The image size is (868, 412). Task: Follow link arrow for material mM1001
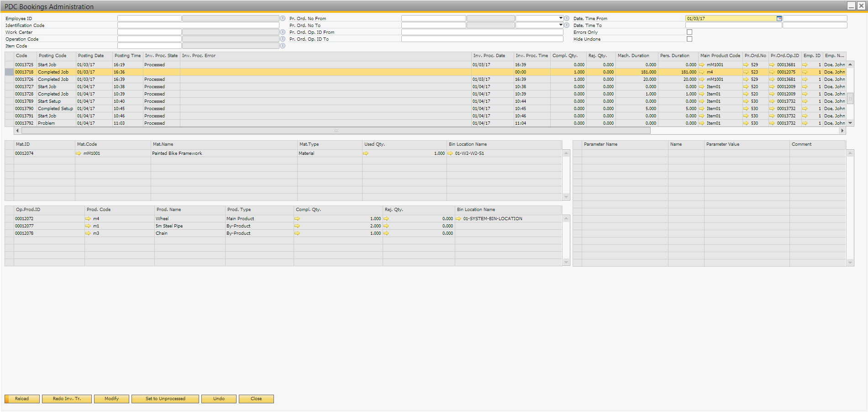pos(79,153)
